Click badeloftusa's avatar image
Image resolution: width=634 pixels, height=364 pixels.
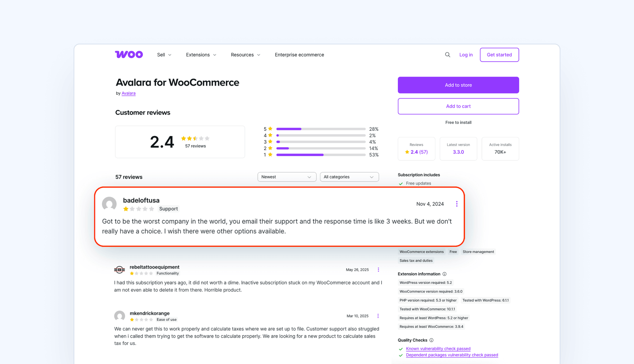(x=109, y=204)
